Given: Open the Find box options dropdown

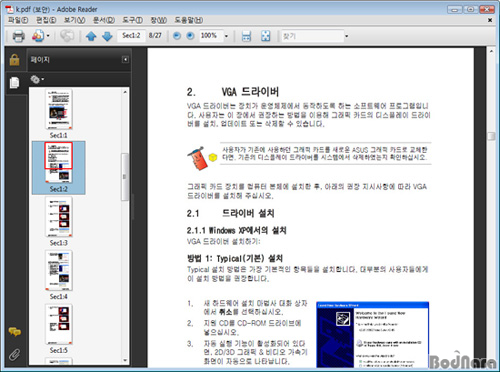Looking at the screenshot, I should click(x=346, y=36).
